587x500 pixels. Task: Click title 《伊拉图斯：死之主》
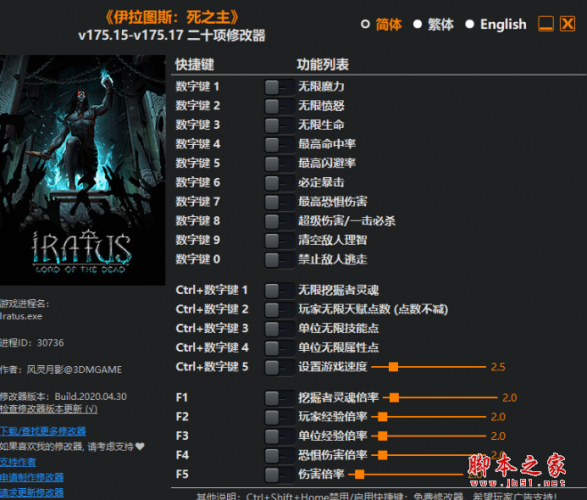tap(172, 17)
